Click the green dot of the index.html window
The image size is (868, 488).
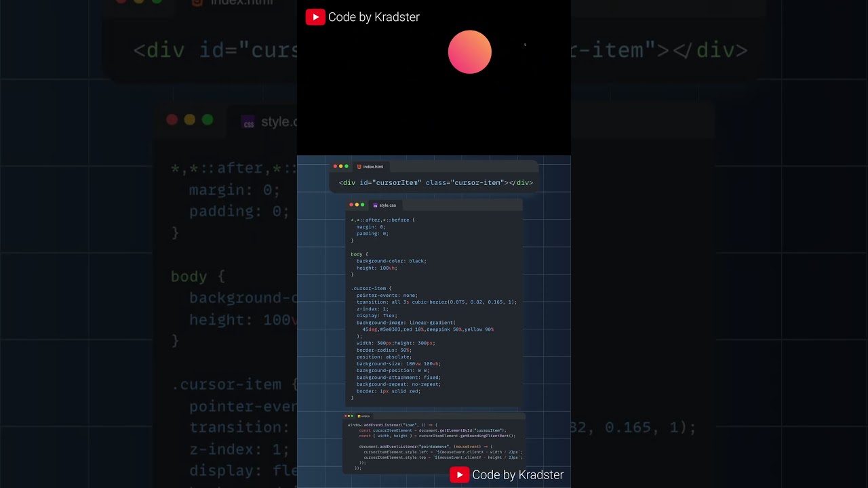pos(347,167)
